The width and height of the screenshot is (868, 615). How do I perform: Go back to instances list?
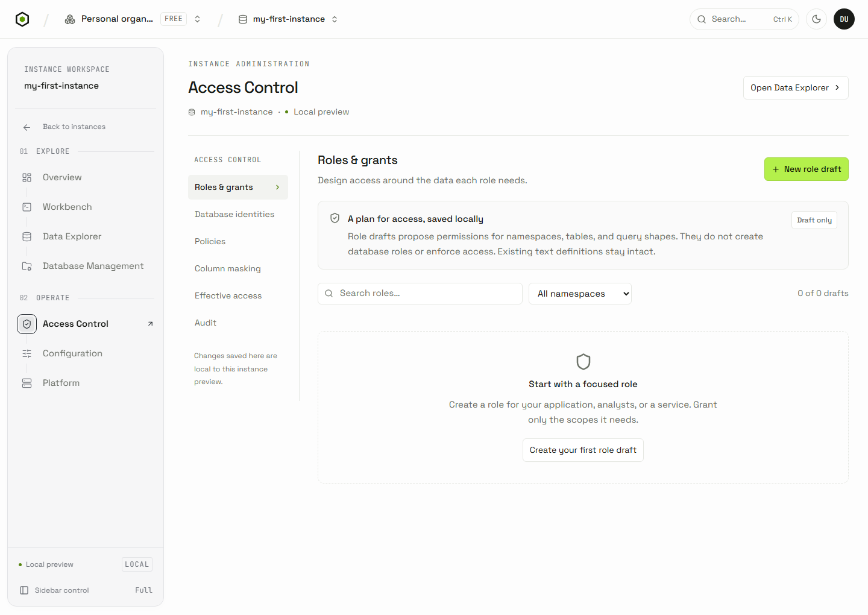click(x=74, y=127)
